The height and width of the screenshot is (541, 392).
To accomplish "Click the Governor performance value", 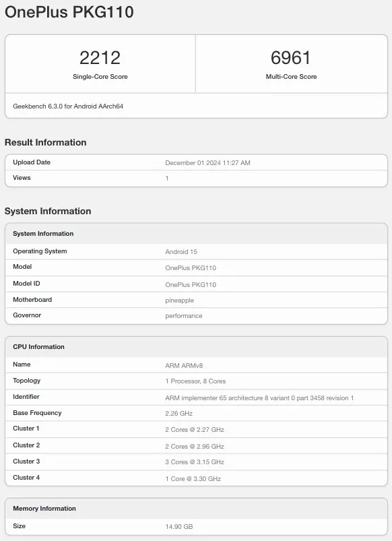I will click(184, 316).
